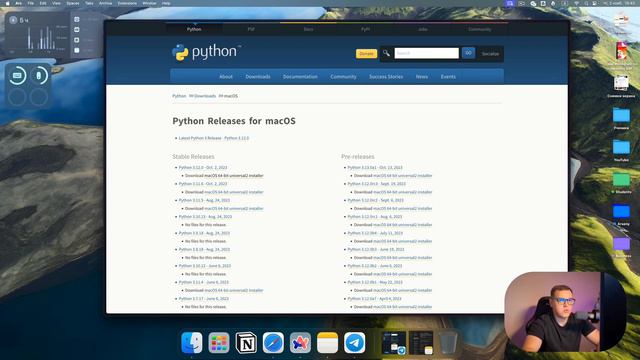640x360 pixels.
Task: Open the Spaces menu
Action: (73, 3)
